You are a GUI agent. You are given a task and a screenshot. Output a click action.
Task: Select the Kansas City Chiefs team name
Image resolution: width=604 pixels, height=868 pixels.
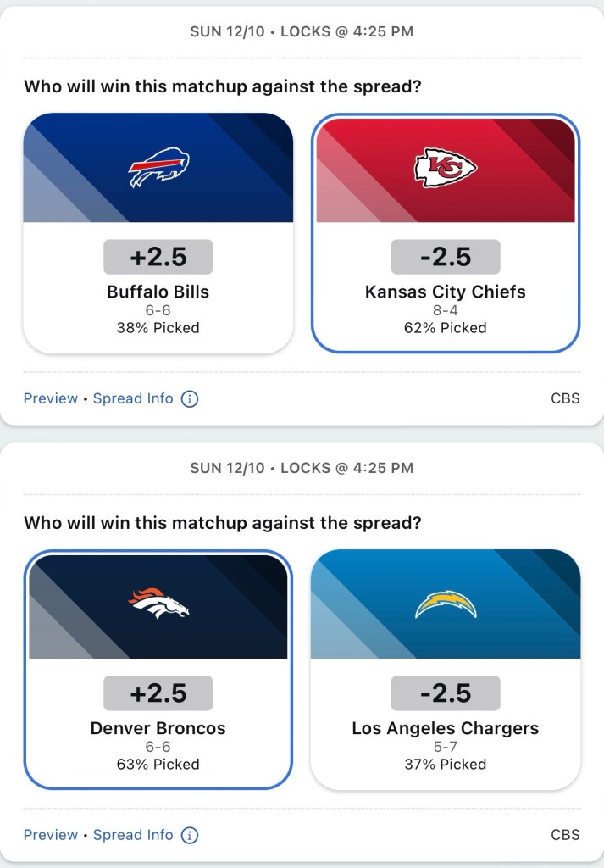[x=446, y=292]
